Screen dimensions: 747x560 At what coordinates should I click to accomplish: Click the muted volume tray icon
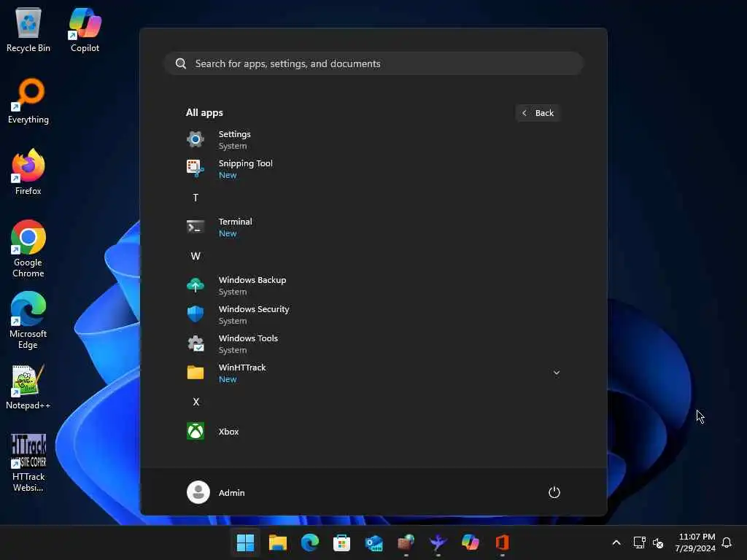658,542
